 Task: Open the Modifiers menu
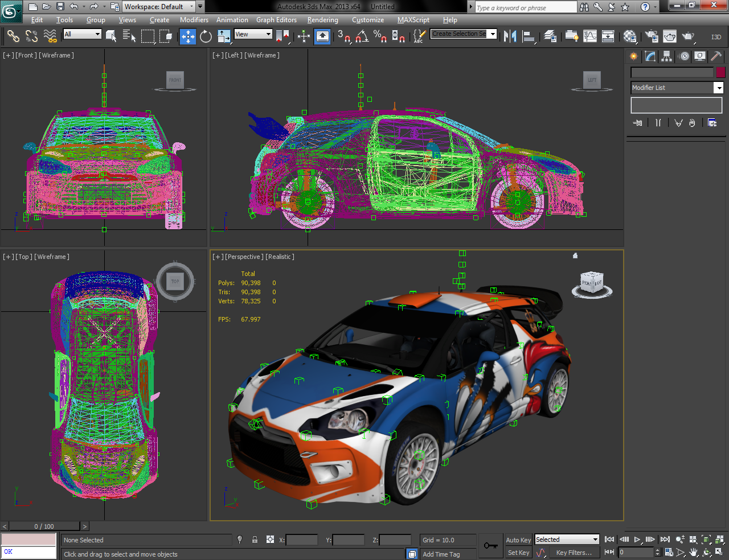point(194,20)
